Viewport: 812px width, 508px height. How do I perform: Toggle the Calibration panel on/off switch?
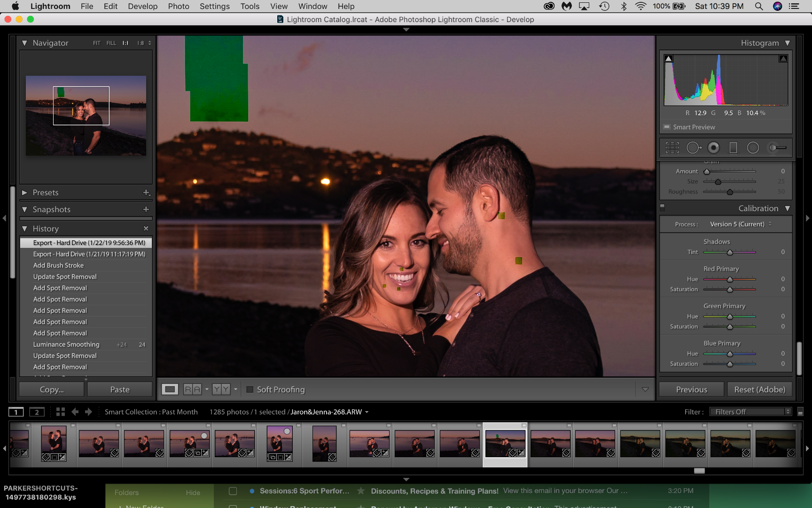coord(663,206)
